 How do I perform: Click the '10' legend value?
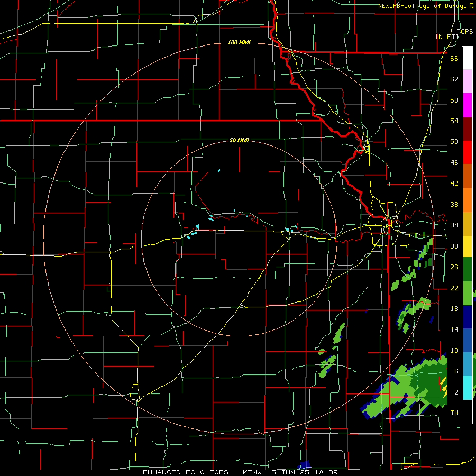point(454,350)
